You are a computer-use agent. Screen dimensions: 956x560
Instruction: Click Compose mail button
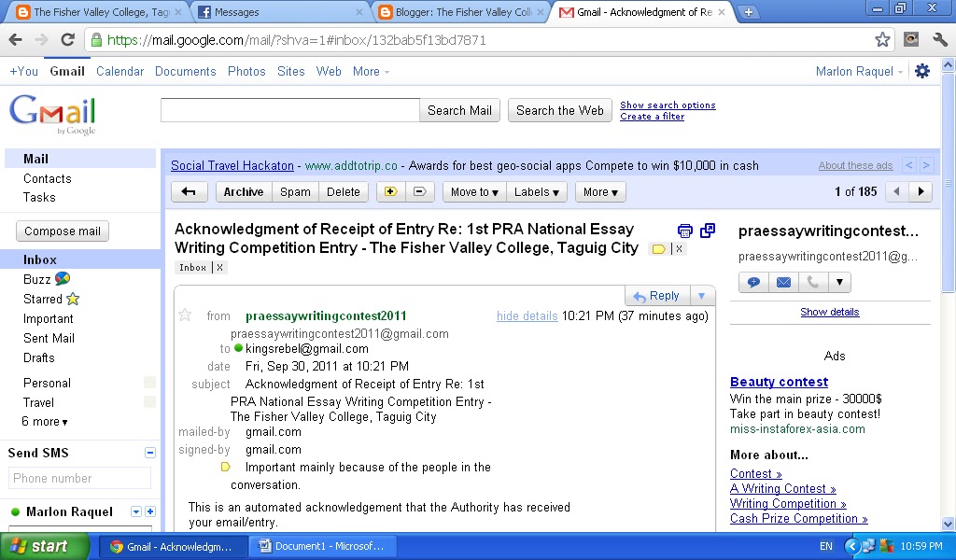pyautogui.click(x=63, y=231)
